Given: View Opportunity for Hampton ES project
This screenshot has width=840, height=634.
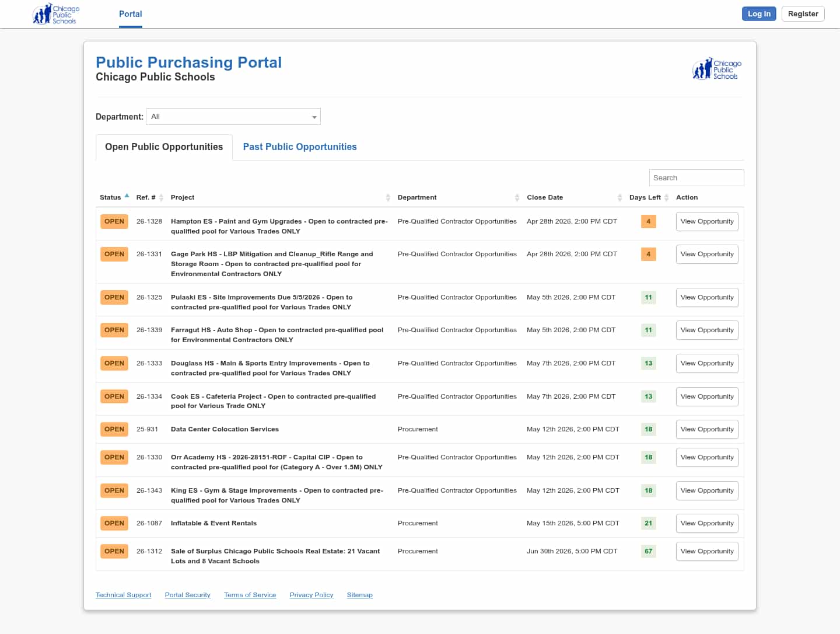Looking at the screenshot, I should [706, 222].
